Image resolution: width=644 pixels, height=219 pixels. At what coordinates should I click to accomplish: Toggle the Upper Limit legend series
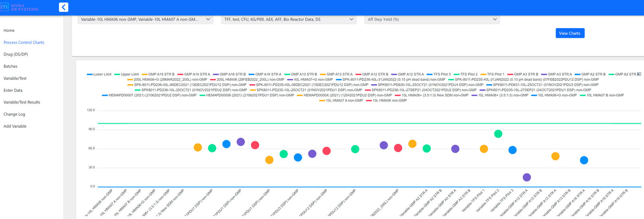pos(126,74)
